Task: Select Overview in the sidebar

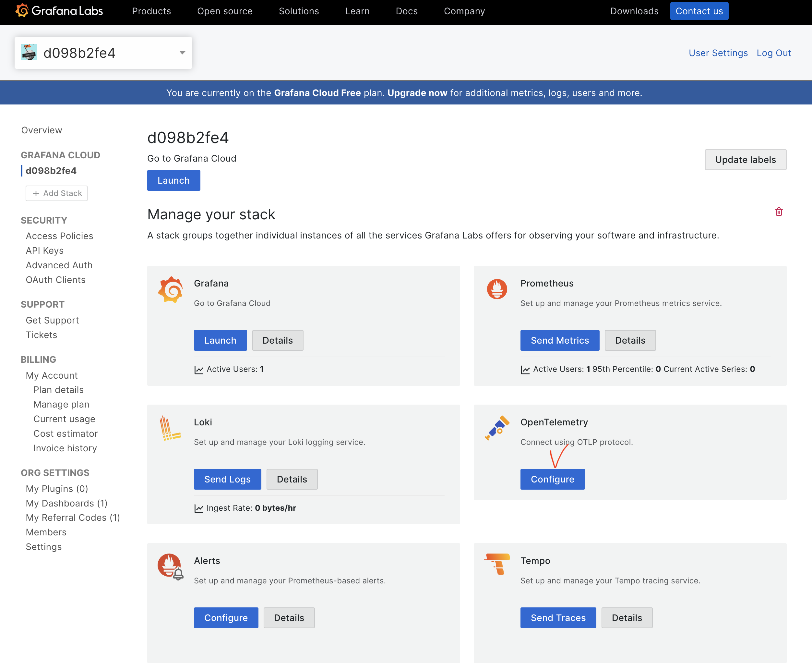Action: [x=42, y=130]
